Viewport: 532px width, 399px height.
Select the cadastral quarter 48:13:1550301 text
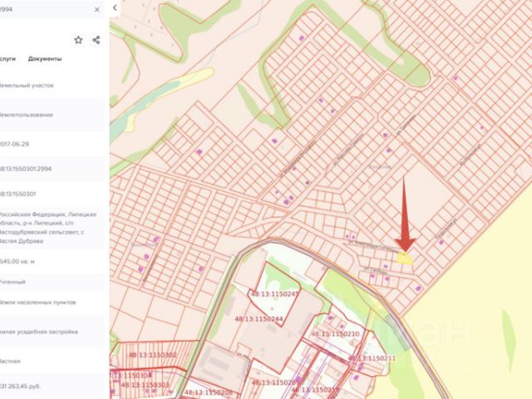17,194
